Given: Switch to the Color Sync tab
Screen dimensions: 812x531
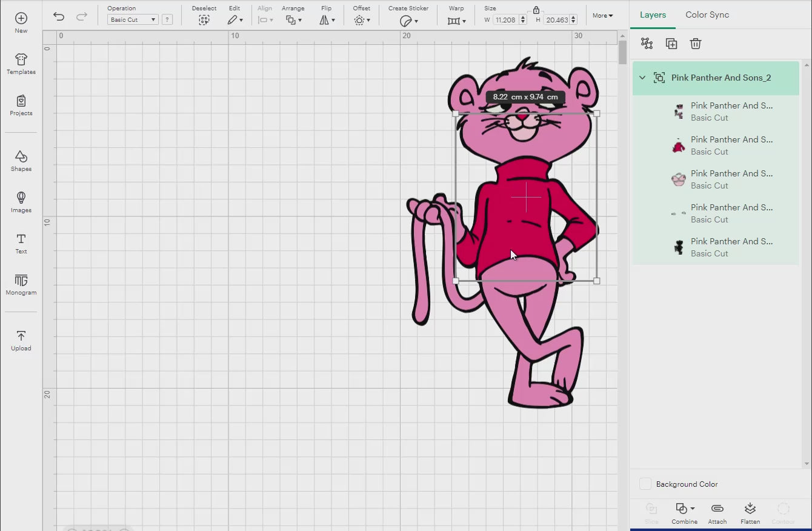Looking at the screenshot, I should pos(707,15).
